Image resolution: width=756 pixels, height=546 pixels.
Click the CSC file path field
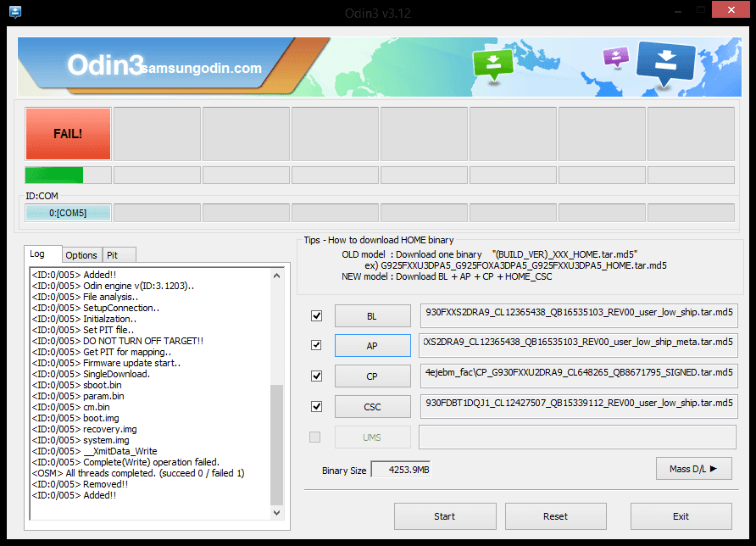579,406
